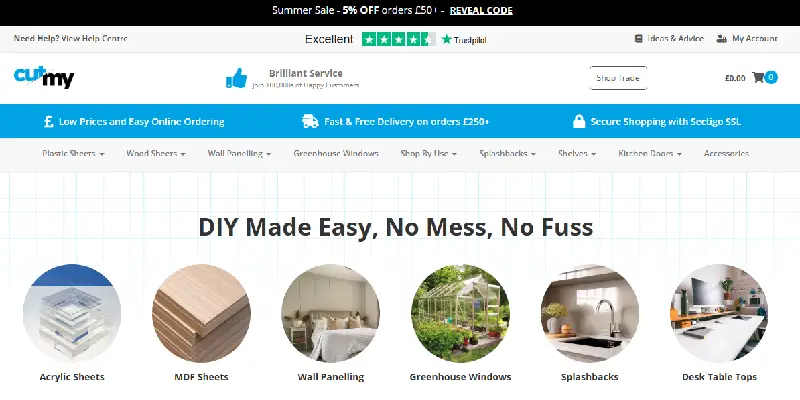Expand the Wall Panelling dropdown menu
The width and height of the screenshot is (800, 400).
pos(239,154)
